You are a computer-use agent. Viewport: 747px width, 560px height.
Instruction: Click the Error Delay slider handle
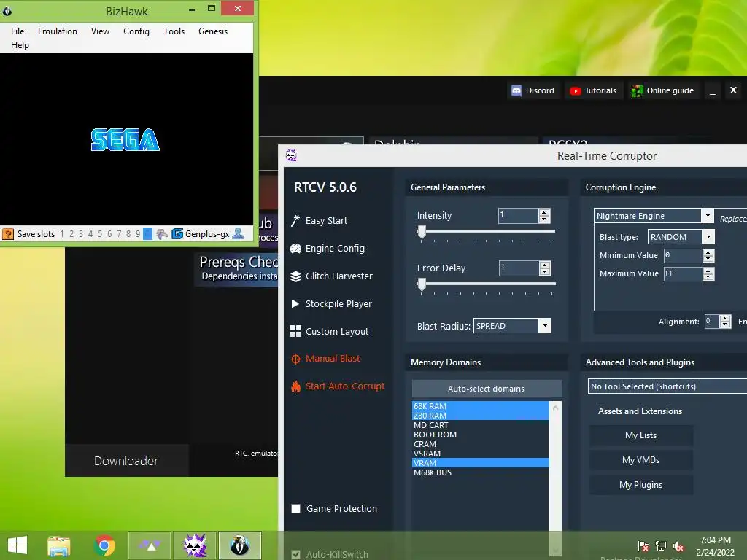(x=422, y=284)
